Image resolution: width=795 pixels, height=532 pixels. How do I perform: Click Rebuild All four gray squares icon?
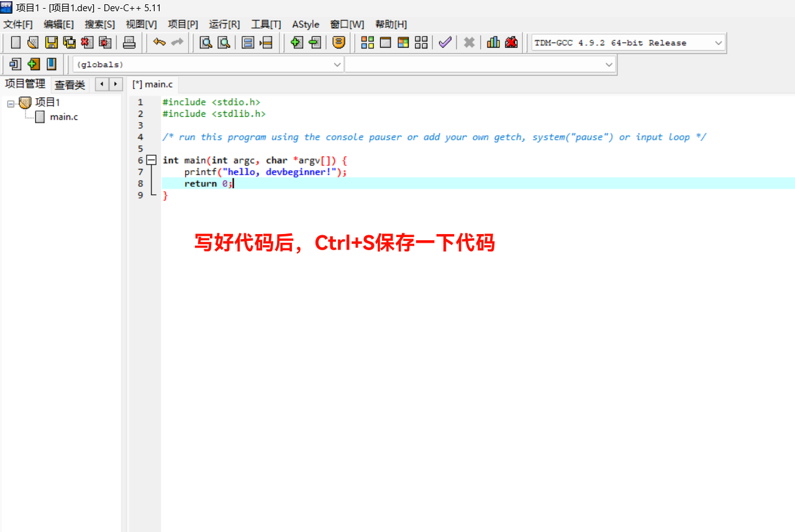point(421,42)
